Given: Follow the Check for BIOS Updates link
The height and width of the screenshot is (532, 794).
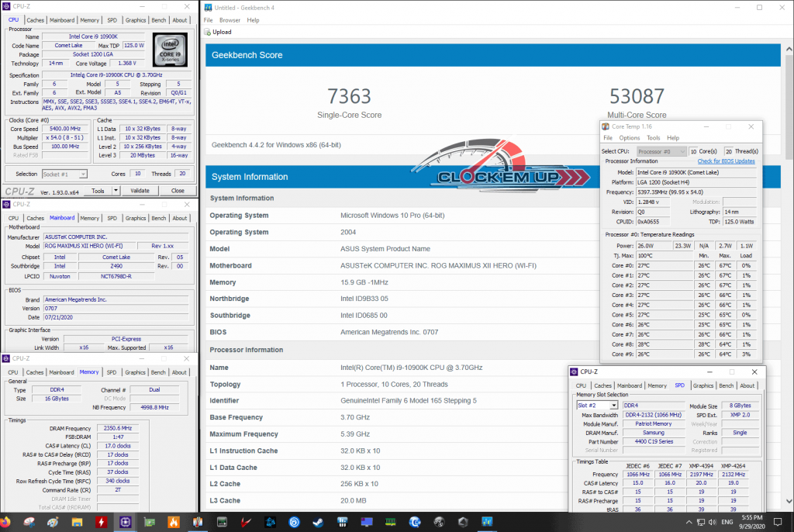Looking at the screenshot, I should [726, 161].
